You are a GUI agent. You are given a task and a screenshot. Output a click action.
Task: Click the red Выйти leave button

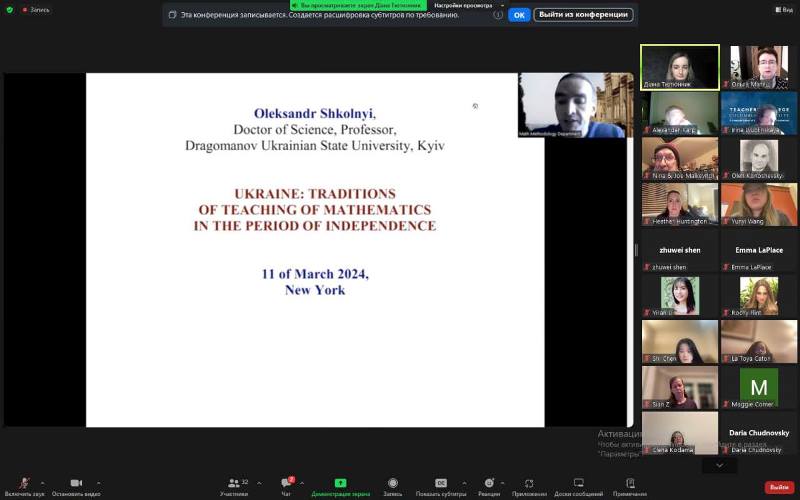[x=779, y=487]
